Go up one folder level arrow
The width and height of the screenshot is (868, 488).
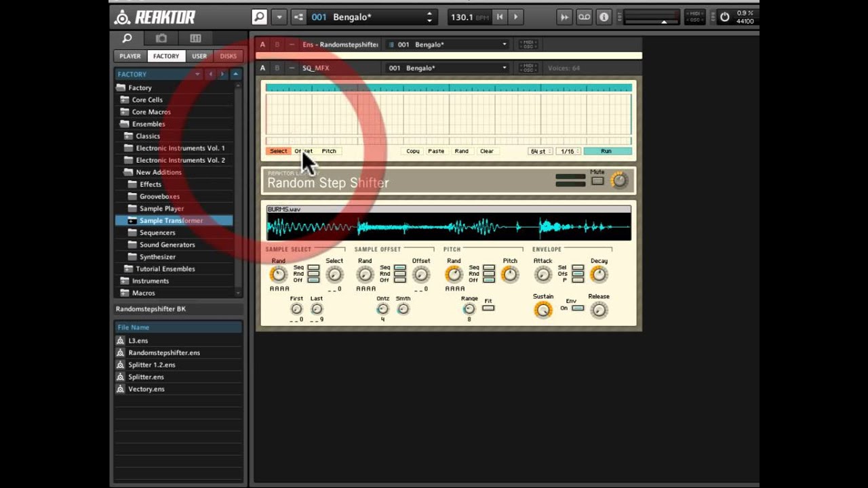[235, 74]
